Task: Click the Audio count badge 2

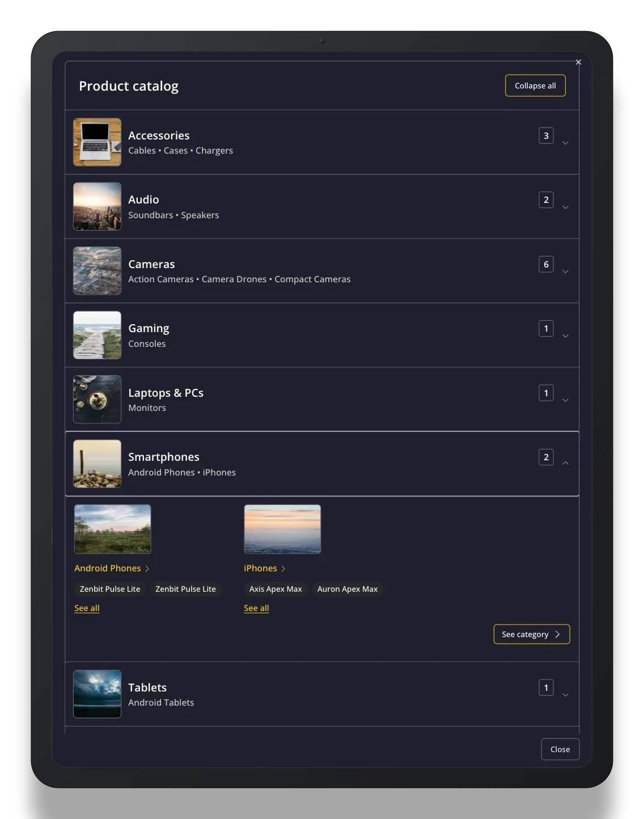Action: click(x=546, y=200)
